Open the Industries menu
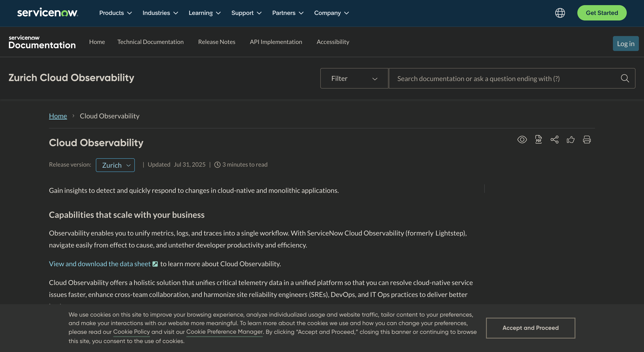 pyautogui.click(x=160, y=13)
